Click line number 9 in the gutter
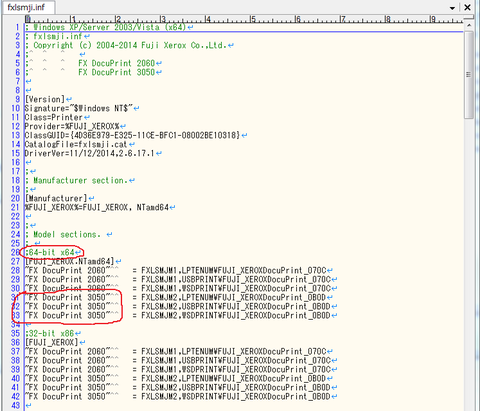The image size is (480, 411). pyautogui.click(x=18, y=99)
